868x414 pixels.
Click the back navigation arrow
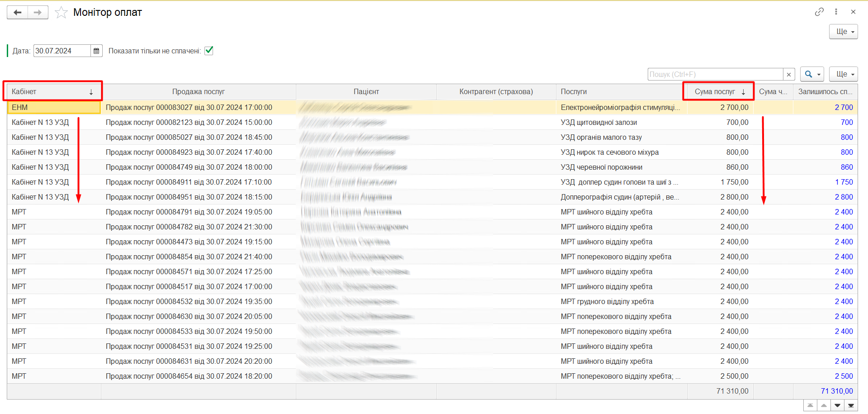[x=18, y=12]
